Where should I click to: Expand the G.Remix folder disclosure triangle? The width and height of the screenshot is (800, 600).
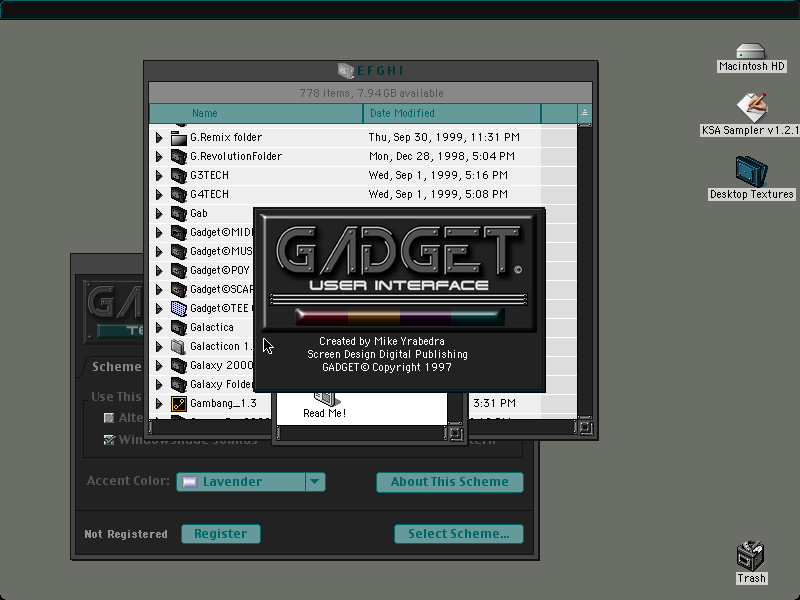(159, 137)
